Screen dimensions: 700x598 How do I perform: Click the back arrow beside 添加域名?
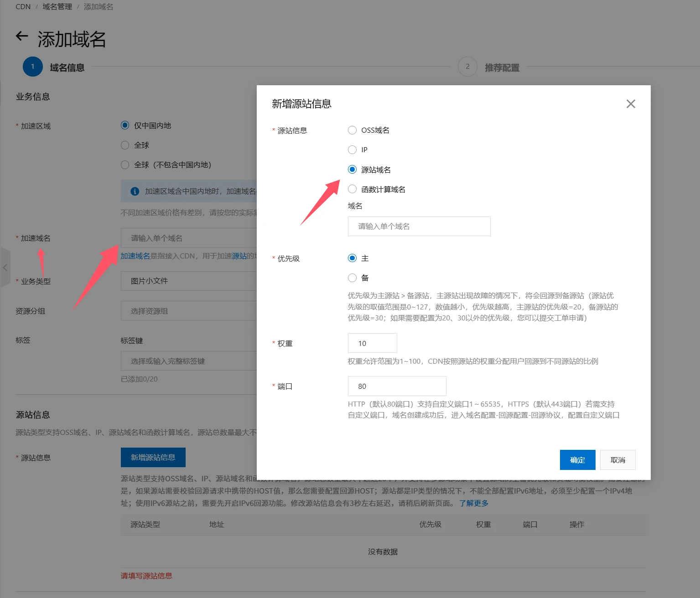[22, 36]
